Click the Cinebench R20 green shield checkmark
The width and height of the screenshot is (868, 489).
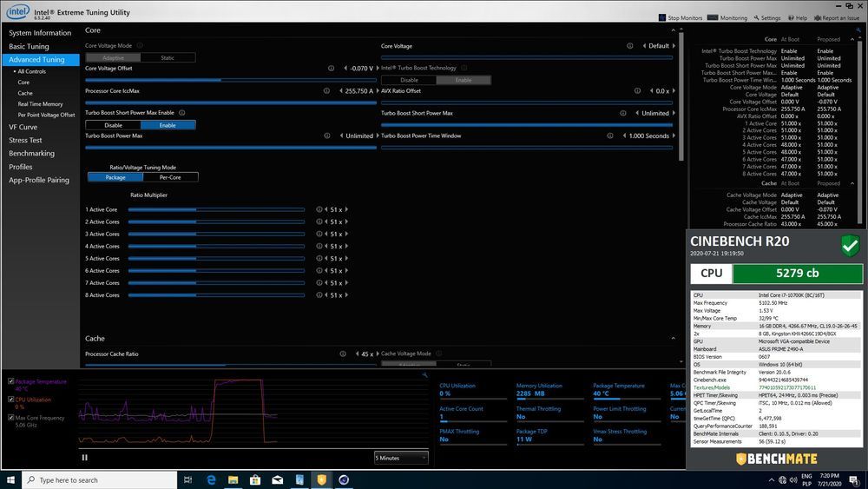[850, 245]
